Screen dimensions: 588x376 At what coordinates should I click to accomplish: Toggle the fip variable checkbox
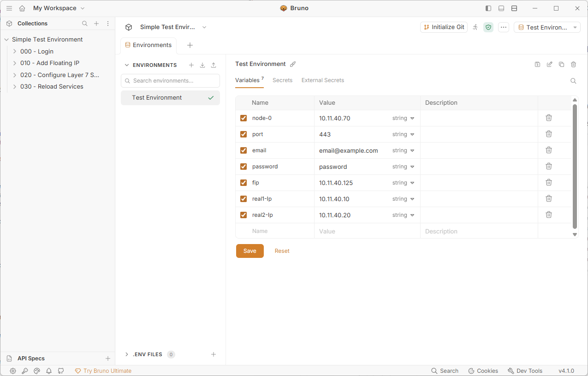pos(244,183)
